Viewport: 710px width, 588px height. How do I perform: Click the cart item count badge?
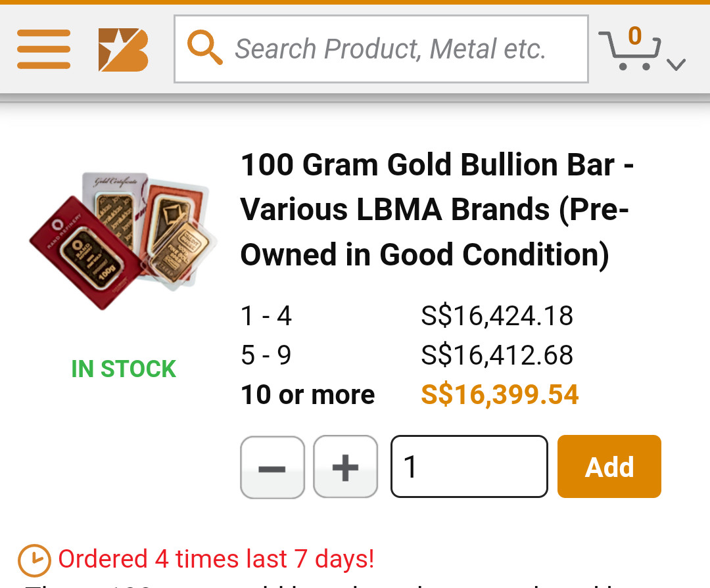634,35
